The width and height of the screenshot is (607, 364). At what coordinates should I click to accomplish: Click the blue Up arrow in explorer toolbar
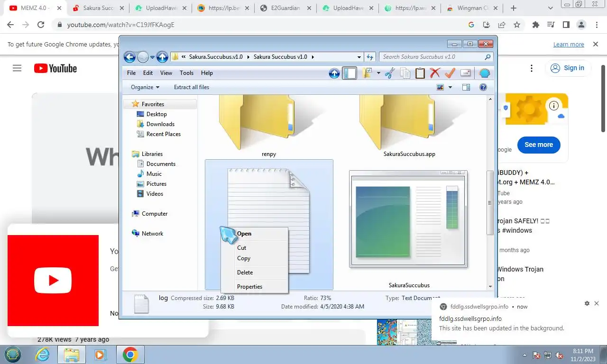point(334,73)
